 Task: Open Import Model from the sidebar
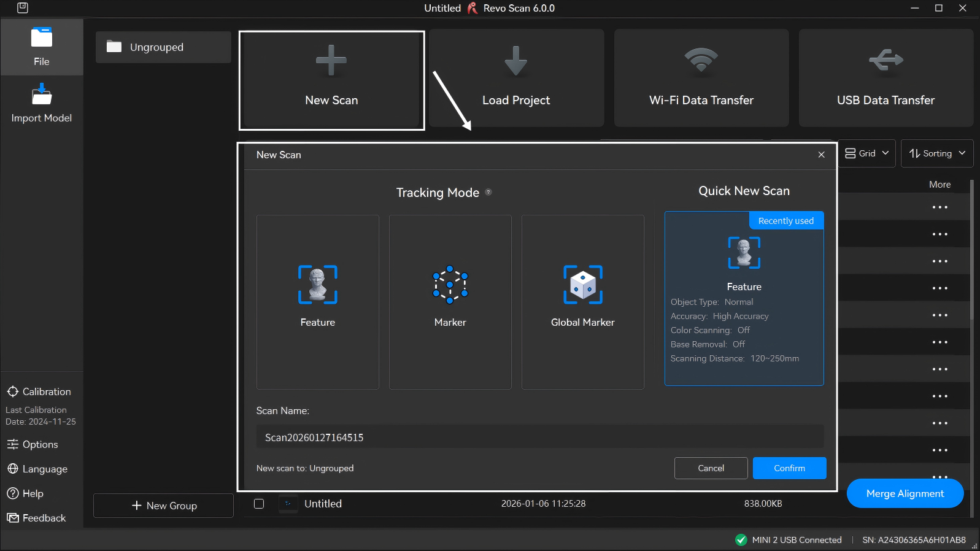click(42, 104)
